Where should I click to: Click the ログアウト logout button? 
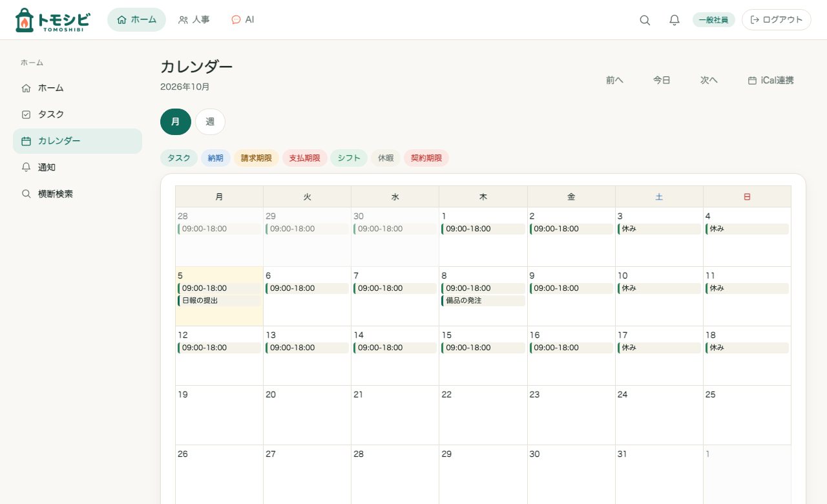click(777, 20)
